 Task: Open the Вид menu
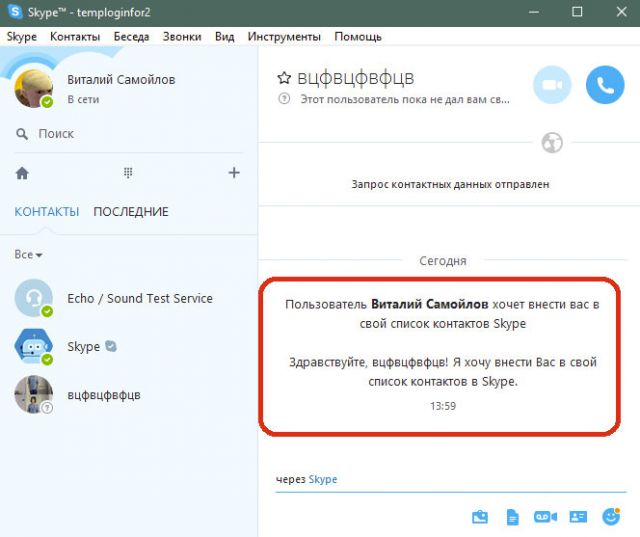tap(224, 37)
